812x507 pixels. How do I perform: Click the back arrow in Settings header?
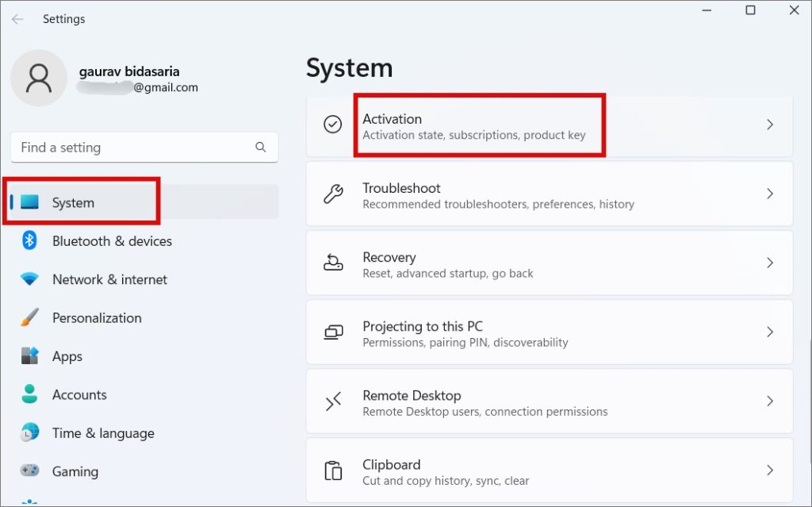[x=17, y=19]
